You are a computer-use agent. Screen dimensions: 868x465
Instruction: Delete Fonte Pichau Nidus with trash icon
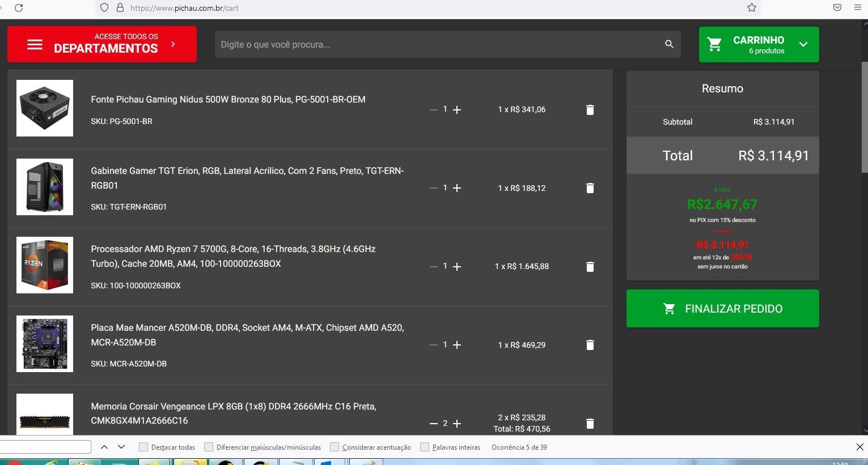pyautogui.click(x=590, y=109)
